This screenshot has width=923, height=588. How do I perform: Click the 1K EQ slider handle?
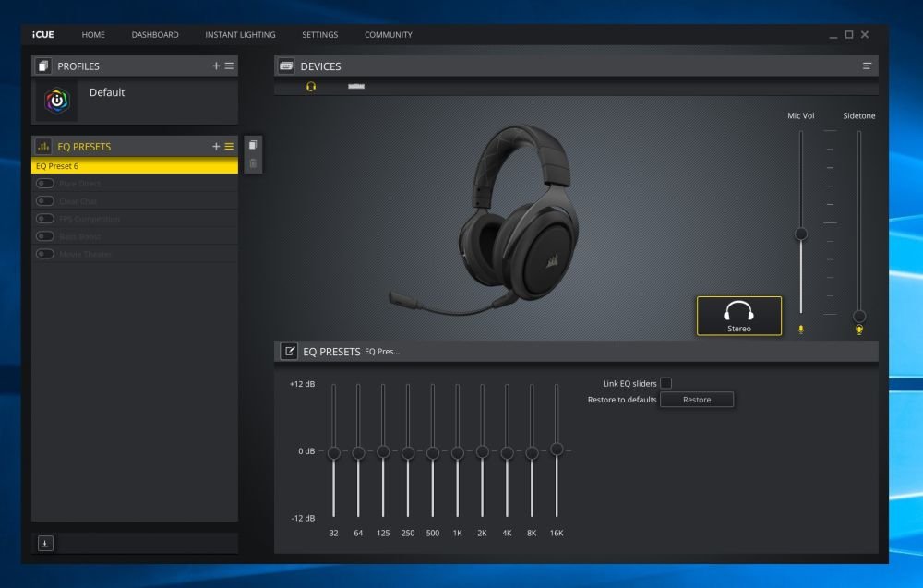[x=458, y=452]
